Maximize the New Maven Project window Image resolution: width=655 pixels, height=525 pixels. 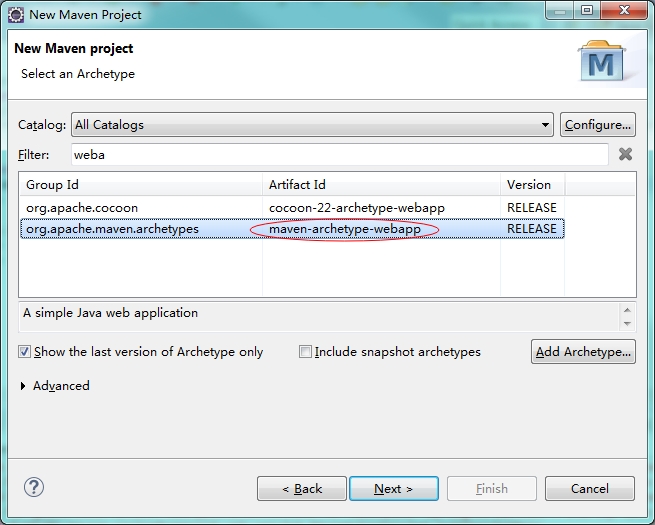coord(587,10)
